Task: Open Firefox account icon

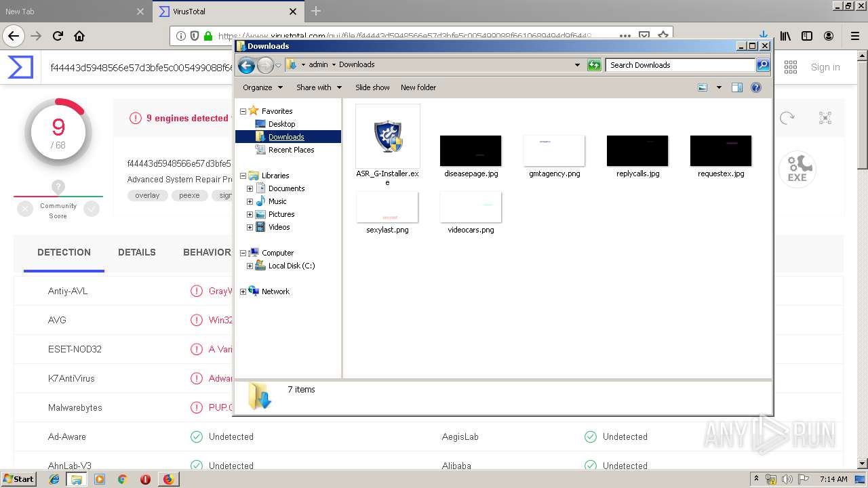Action: pyautogui.click(x=829, y=36)
